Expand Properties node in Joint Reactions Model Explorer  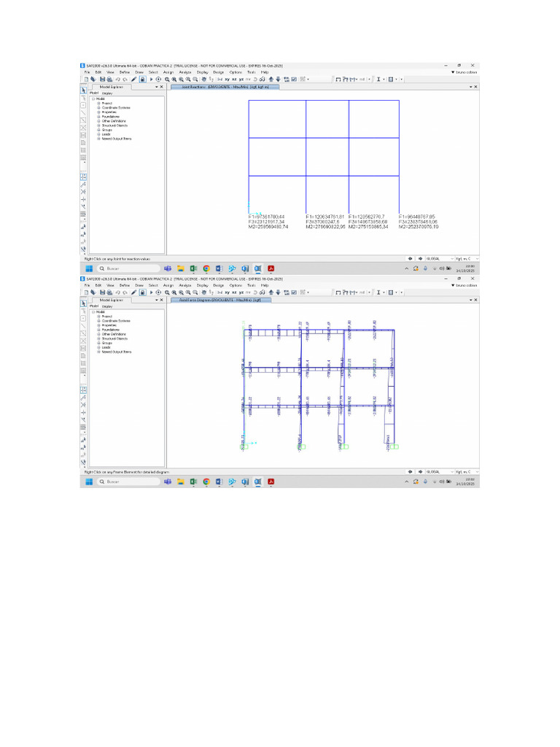point(98,112)
